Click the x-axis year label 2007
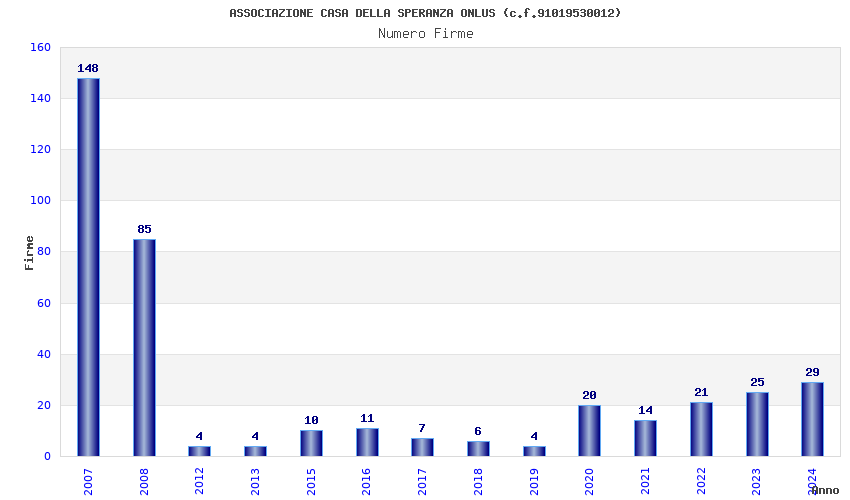This screenshot has height=500, width=850. point(88,482)
